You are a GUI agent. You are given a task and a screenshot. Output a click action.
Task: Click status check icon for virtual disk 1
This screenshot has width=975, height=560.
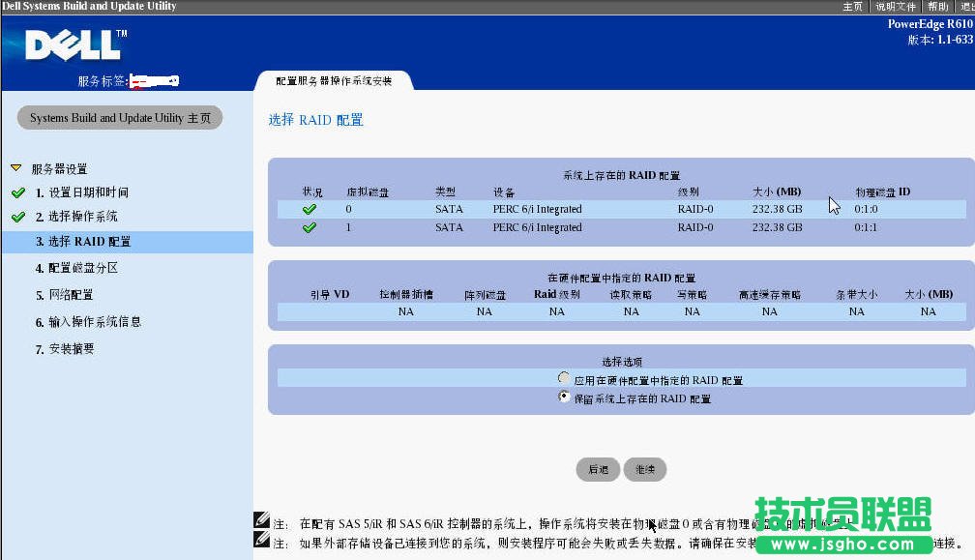310,227
